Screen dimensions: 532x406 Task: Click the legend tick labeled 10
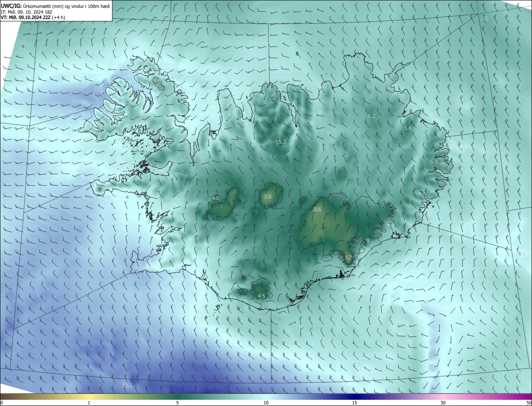click(x=266, y=403)
